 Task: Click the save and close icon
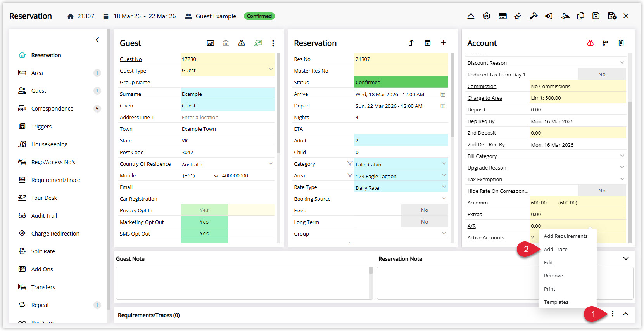pyautogui.click(x=612, y=16)
